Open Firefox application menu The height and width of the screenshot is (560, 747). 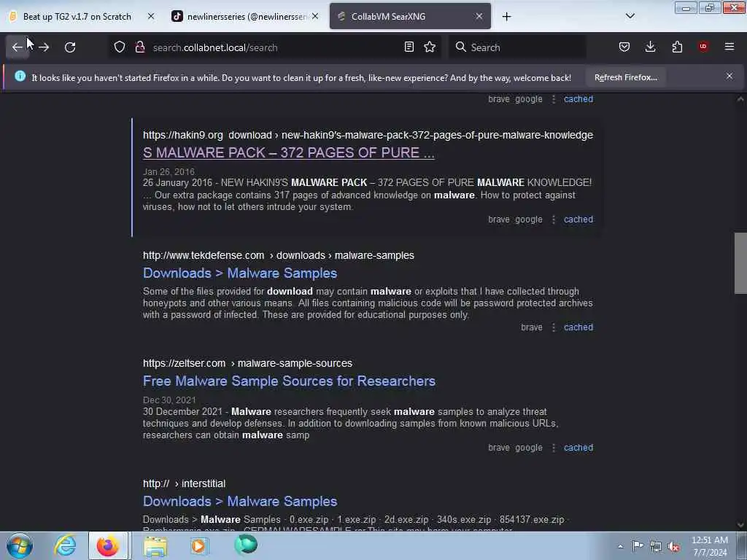click(729, 47)
